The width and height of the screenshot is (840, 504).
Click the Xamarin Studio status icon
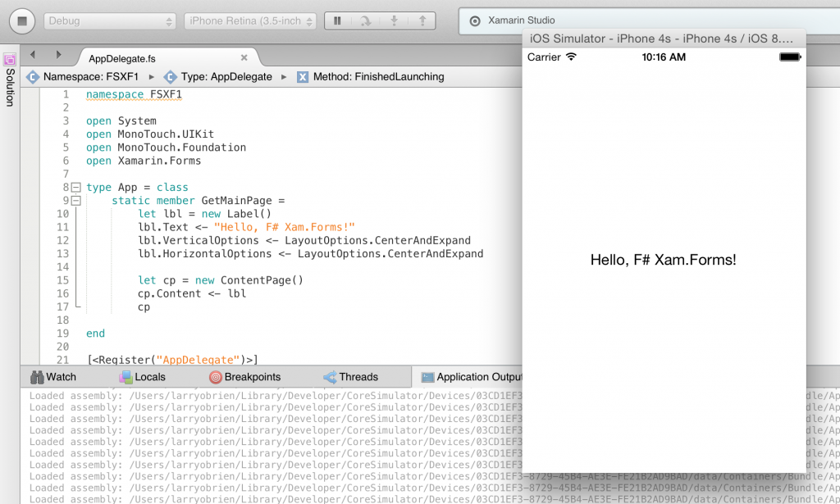(x=475, y=20)
